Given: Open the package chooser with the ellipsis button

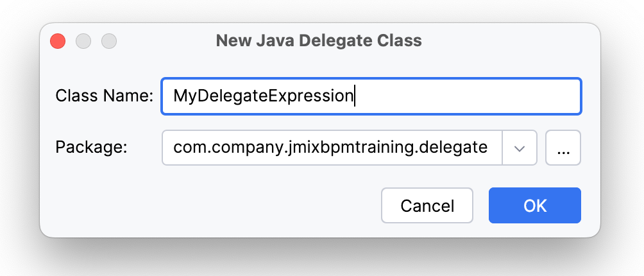Looking at the screenshot, I should 563,148.
